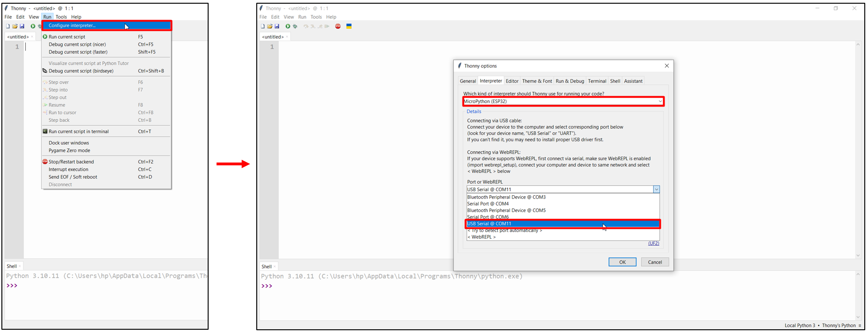
Task: Select Serial Port @ COM6
Action: pyautogui.click(x=563, y=217)
